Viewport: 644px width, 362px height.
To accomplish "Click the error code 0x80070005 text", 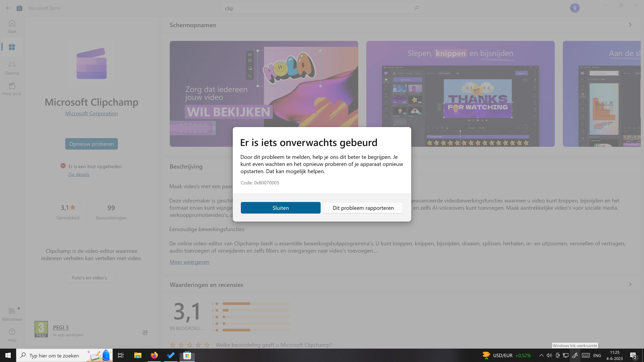I will pos(260,183).
